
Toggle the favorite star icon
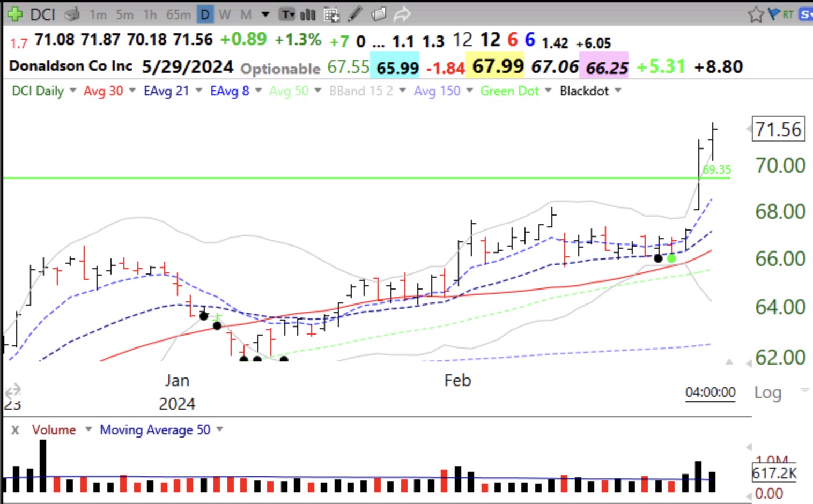pos(756,14)
